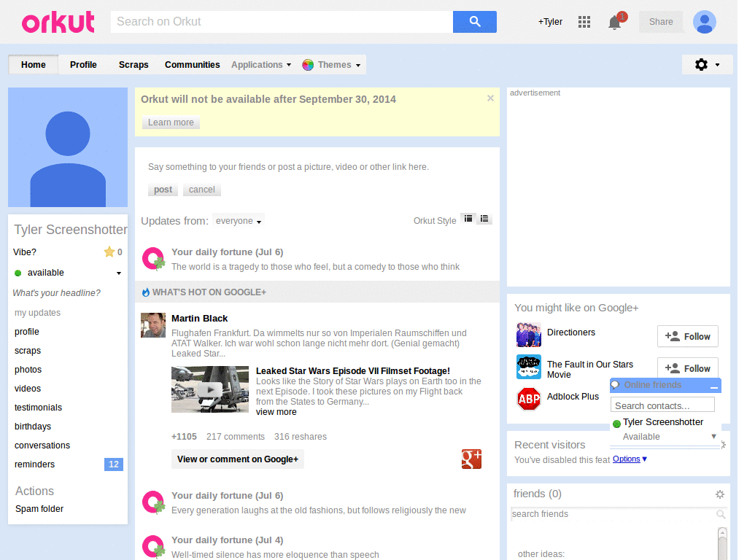Viewport: 747px width, 560px height.
Task: Follow The Fault in Our Stars Movie
Action: pos(687,368)
